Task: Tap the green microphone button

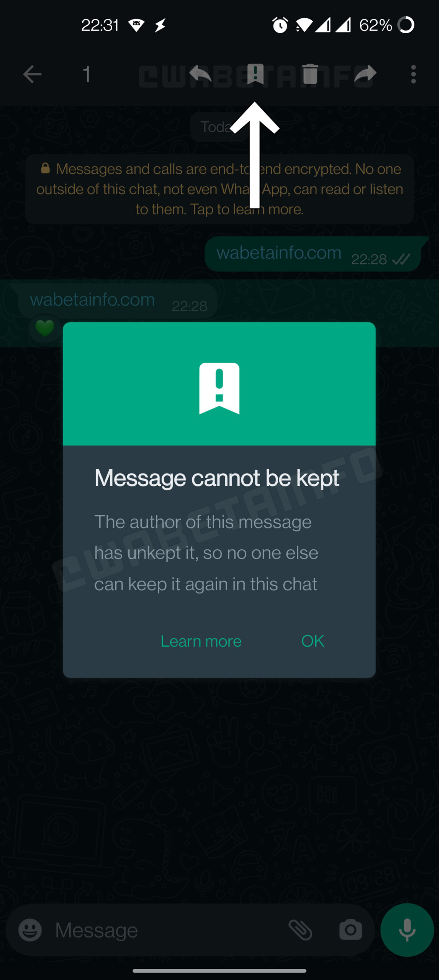Action: point(407,930)
